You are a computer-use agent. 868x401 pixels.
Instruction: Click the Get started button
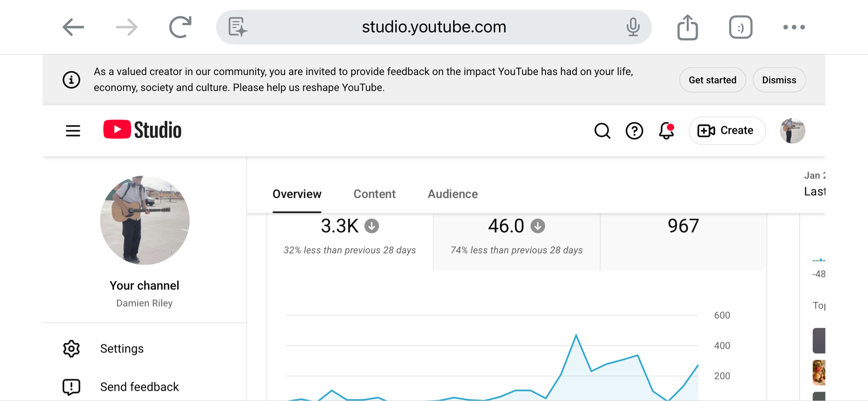[712, 80]
